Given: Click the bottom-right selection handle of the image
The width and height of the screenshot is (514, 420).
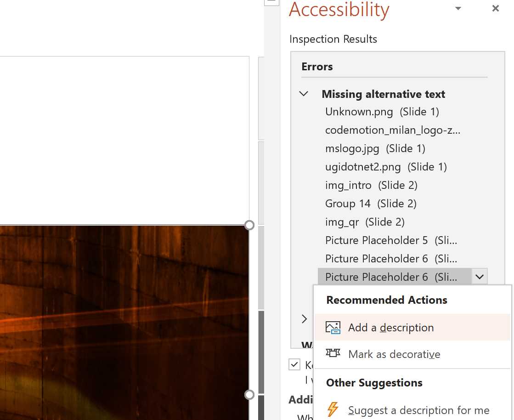Looking at the screenshot, I should [250, 394].
